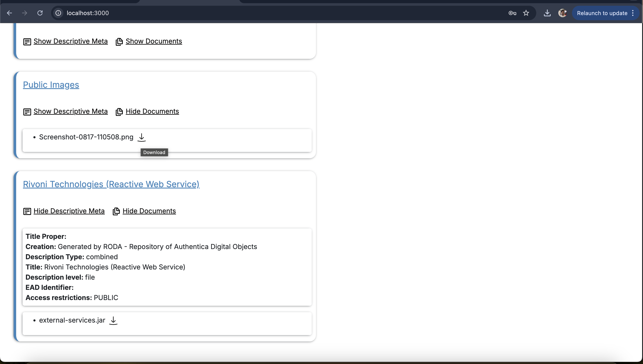
Task: Open Rivoni Technologies (Reactive Web Service) link
Action: [111, 184]
